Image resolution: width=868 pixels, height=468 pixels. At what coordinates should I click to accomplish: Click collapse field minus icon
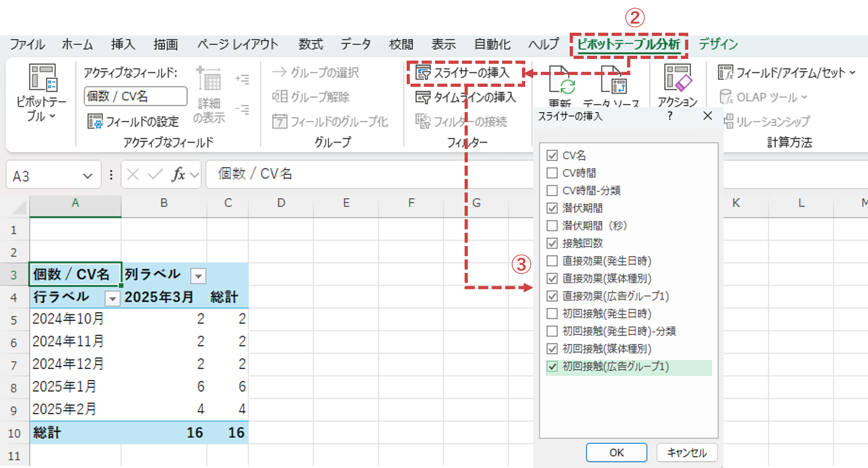coord(242,109)
